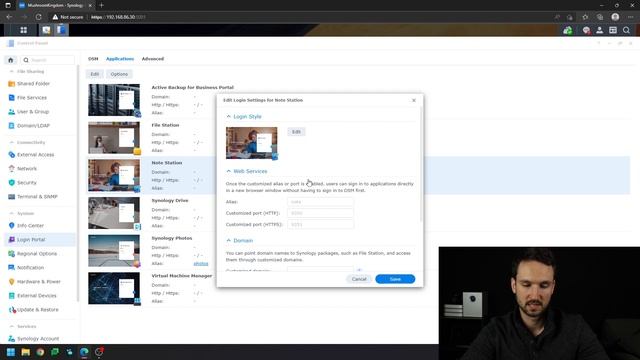This screenshot has width=640, height=360.
Task: Open a new browser tab
Action: pos(102,5)
